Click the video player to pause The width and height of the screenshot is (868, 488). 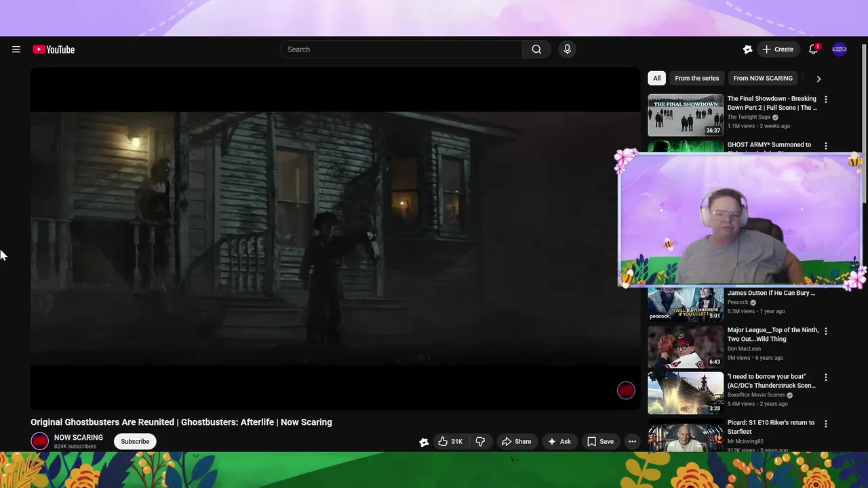(x=335, y=239)
